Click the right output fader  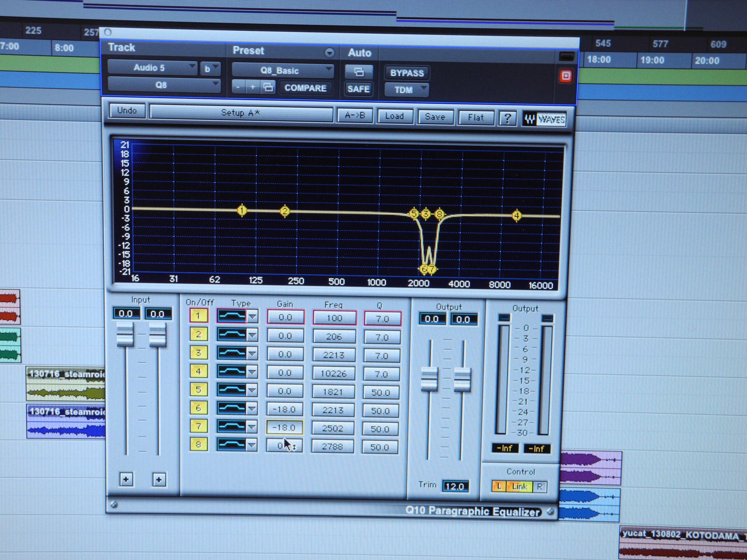click(x=462, y=380)
